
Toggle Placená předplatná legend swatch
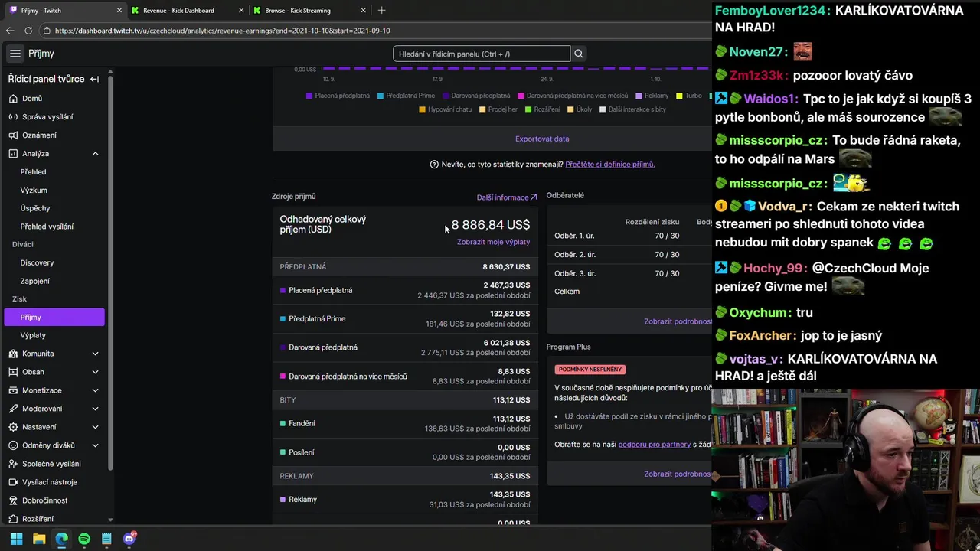click(x=309, y=96)
